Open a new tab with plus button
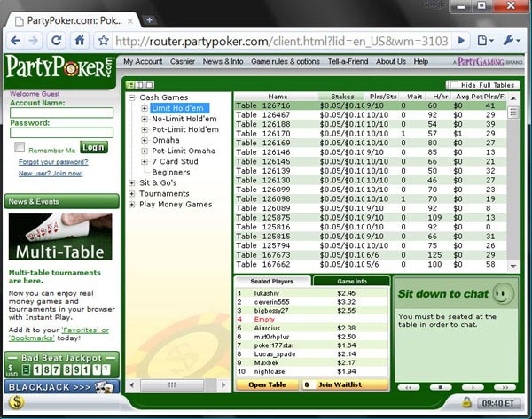Screen dimensions: 532x419 click(149, 20)
